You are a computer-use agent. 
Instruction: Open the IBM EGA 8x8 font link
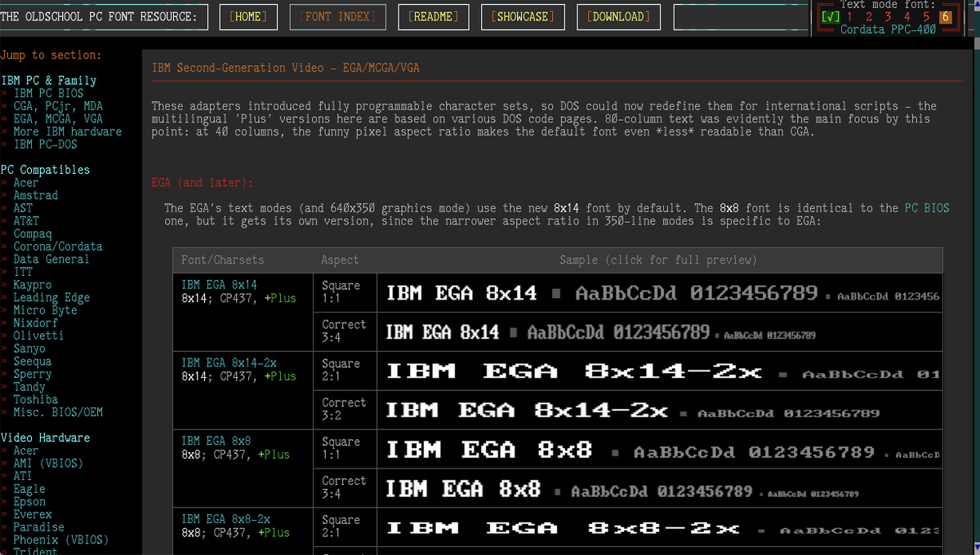click(216, 442)
